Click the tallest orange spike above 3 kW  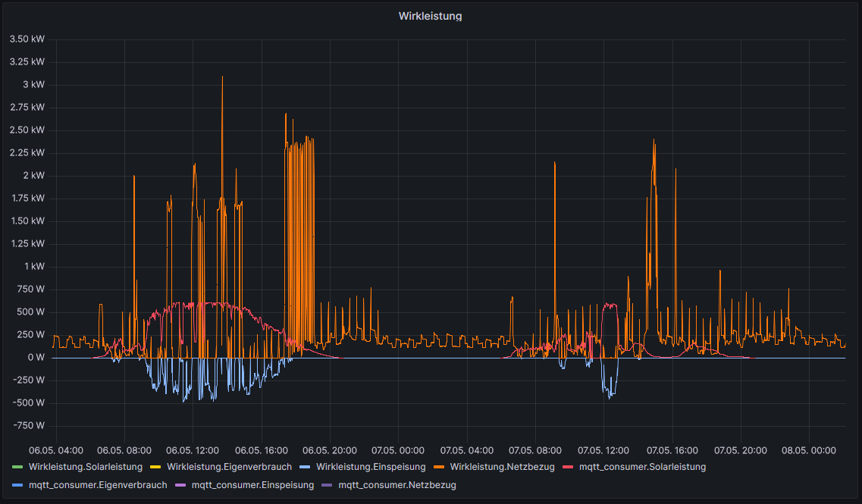point(222,78)
